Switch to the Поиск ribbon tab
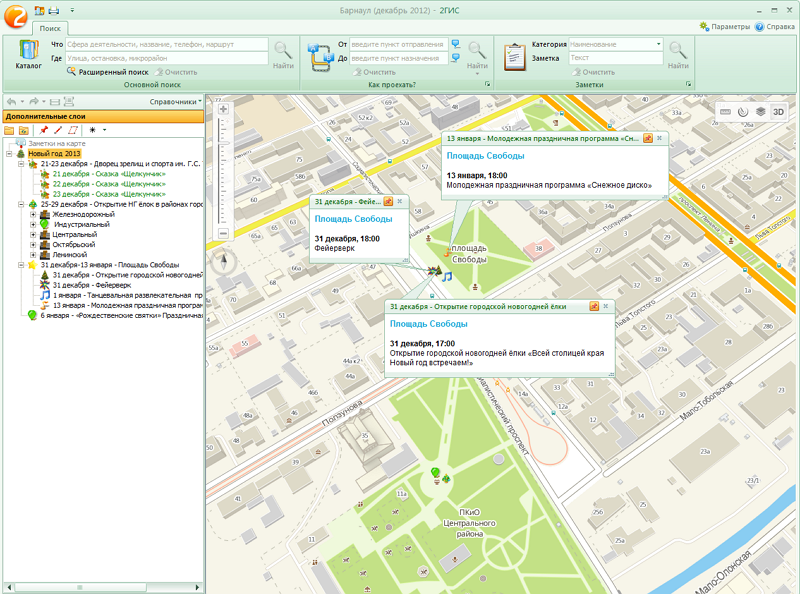 coord(49,29)
